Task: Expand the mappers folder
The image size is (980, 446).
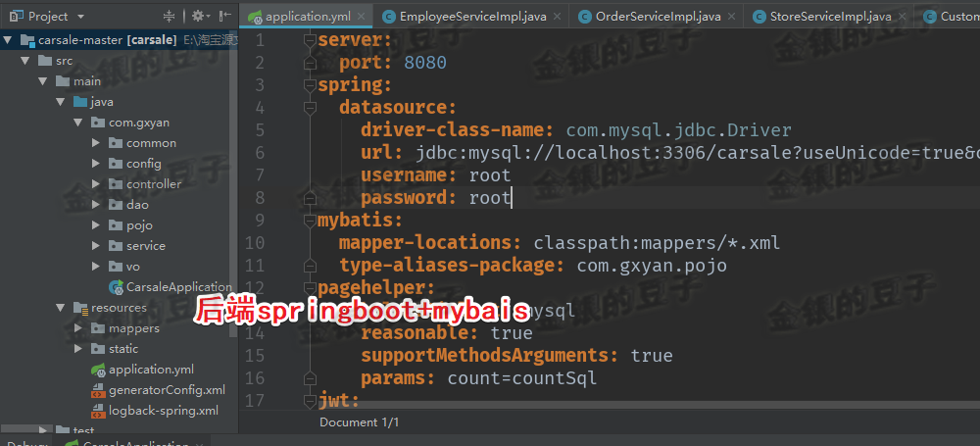Action: (x=78, y=328)
